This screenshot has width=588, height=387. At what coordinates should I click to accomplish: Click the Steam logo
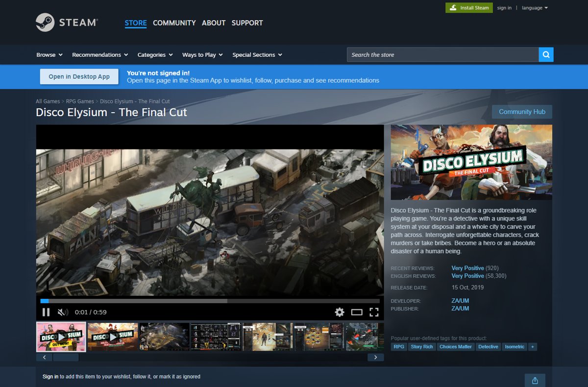[x=67, y=23]
